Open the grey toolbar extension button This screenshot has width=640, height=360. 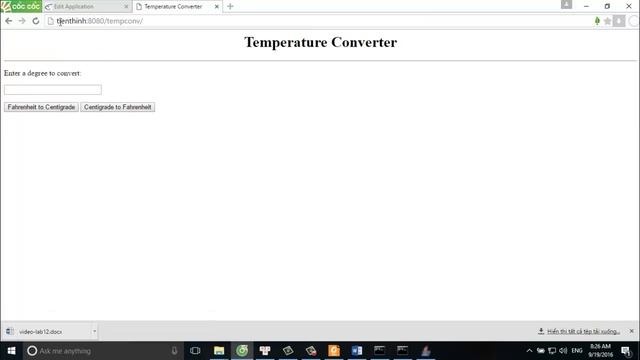coord(619,21)
